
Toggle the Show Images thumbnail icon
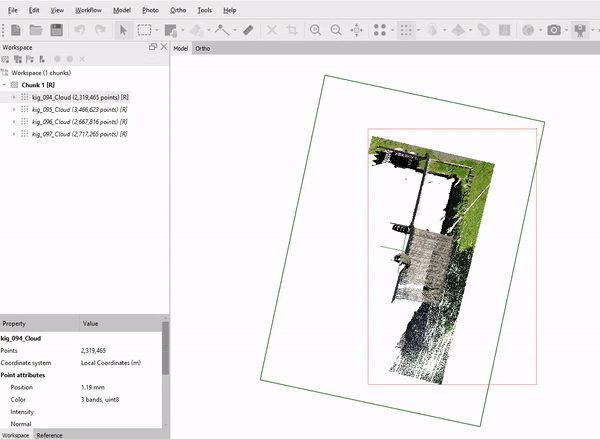coord(505,30)
